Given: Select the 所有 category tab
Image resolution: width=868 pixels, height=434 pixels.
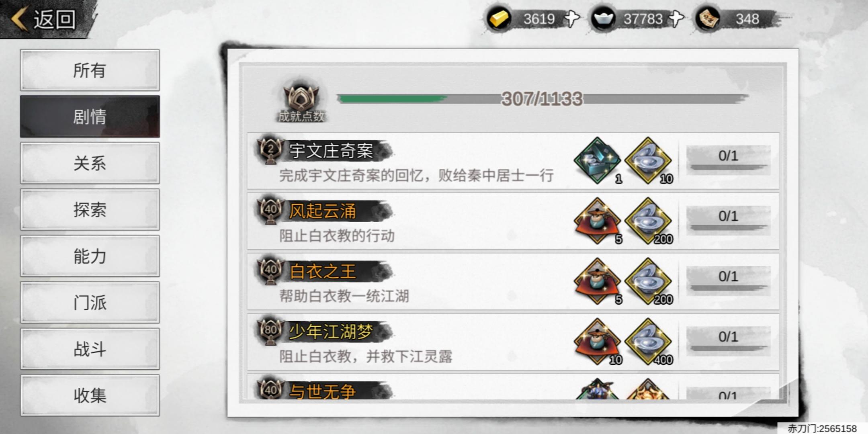Looking at the screenshot, I should (90, 70).
